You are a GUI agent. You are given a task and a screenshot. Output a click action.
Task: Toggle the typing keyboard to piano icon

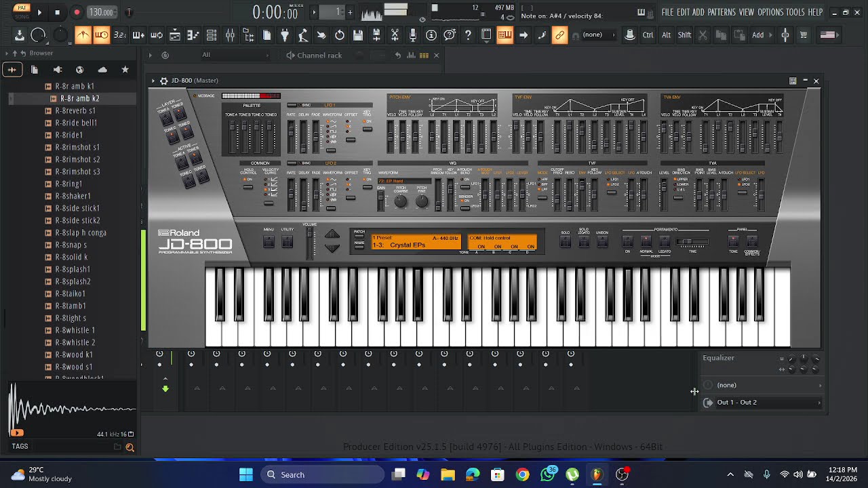coord(505,35)
